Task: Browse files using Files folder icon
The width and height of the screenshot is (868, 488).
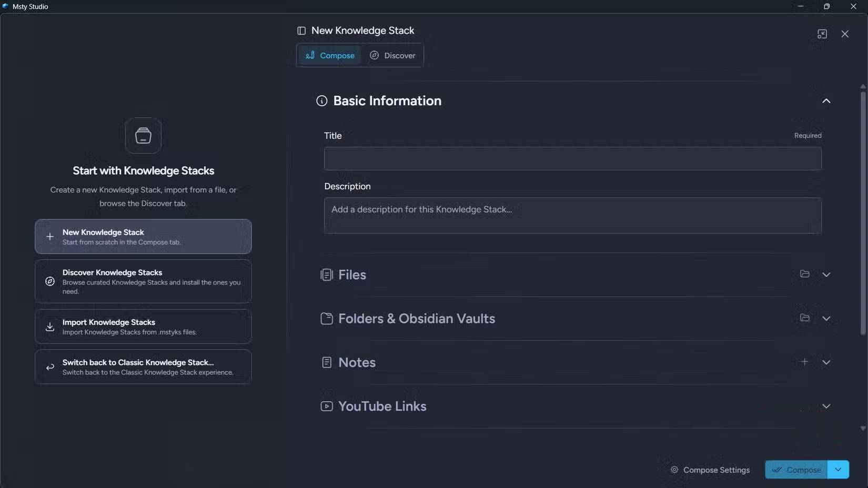Action: (x=804, y=274)
